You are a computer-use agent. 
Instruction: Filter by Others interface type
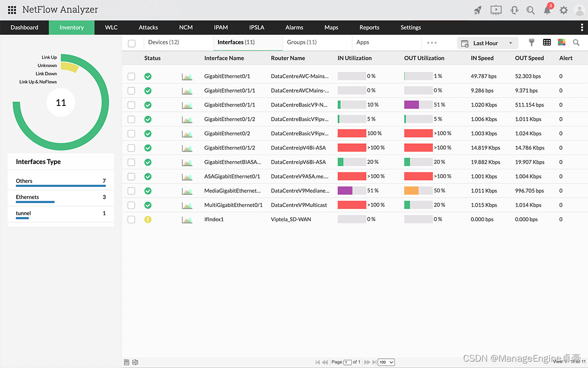pos(61,182)
